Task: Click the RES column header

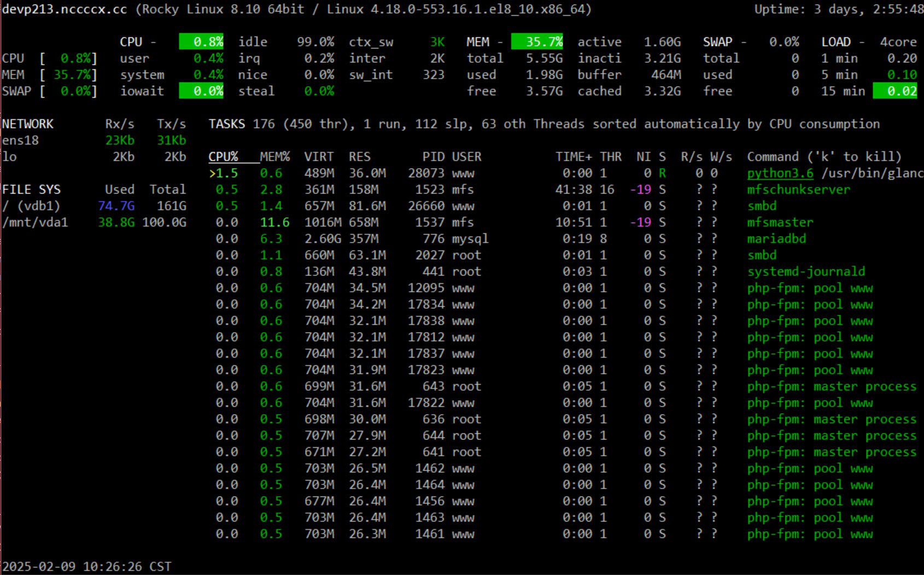Action: point(360,157)
